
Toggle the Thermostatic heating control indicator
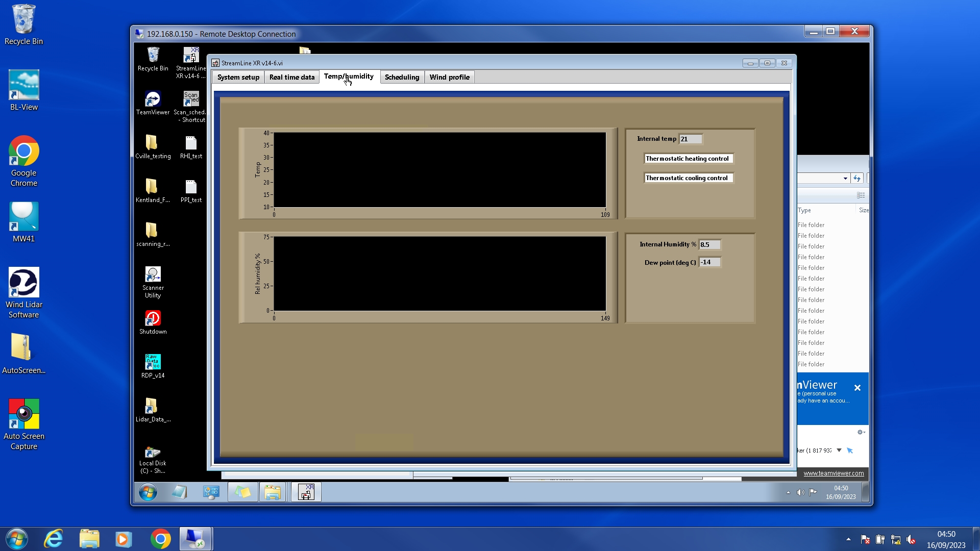coord(688,159)
